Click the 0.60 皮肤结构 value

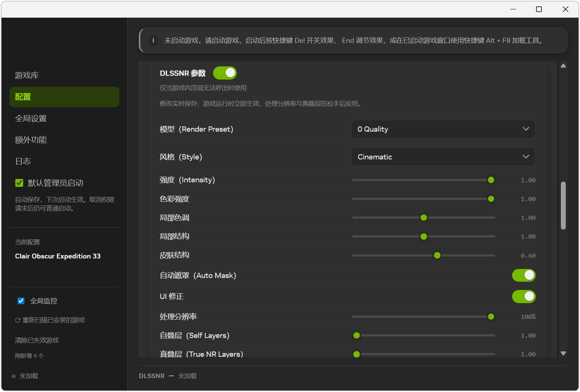click(x=528, y=256)
